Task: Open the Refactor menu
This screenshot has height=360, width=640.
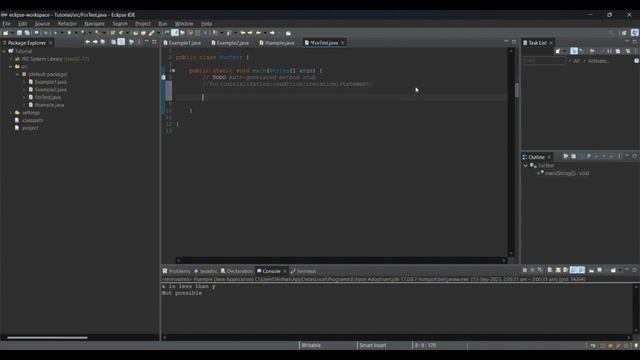Action: point(67,24)
